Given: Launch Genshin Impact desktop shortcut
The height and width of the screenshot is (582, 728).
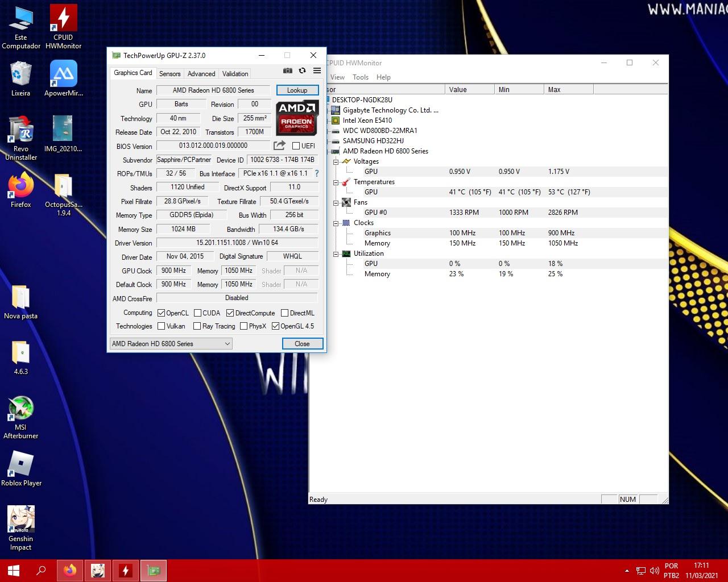Looking at the screenshot, I should (x=21, y=528).
